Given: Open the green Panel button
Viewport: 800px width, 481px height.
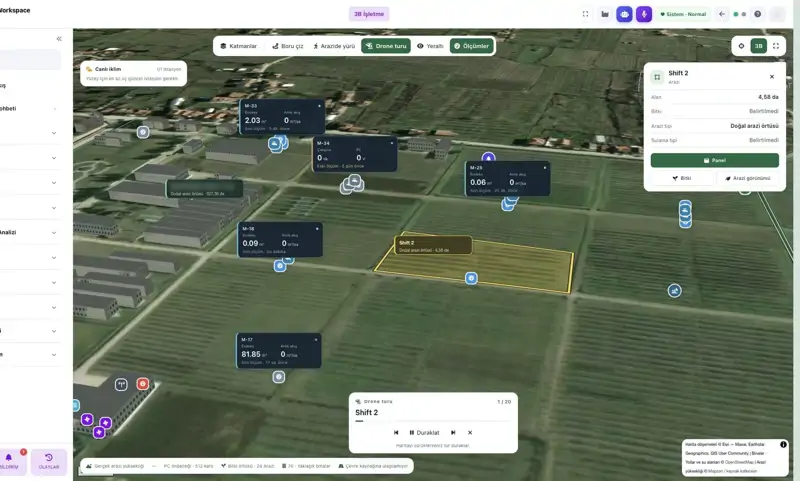Looking at the screenshot, I should (714, 160).
